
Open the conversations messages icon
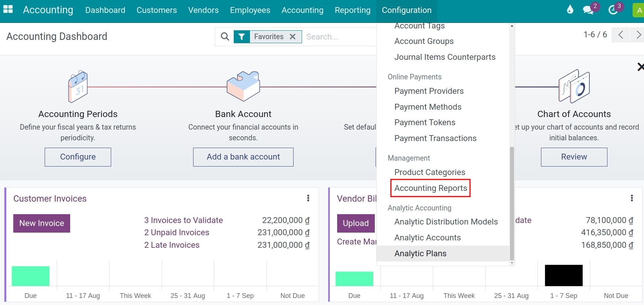coord(588,10)
